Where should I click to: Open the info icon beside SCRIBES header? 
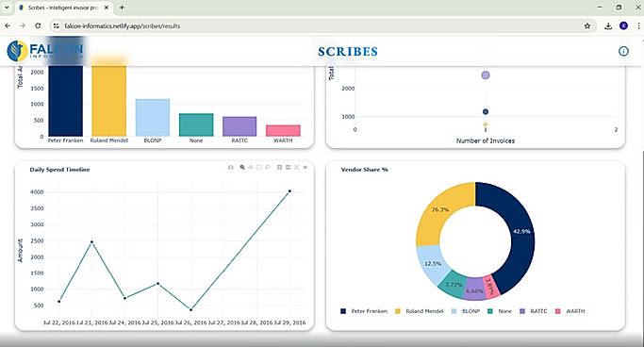[x=623, y=51]
